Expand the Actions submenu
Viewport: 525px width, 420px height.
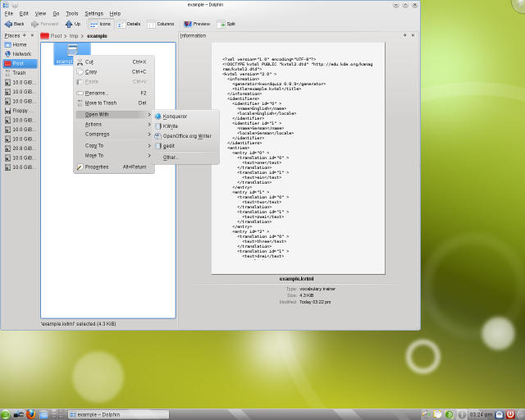point(94,124)
